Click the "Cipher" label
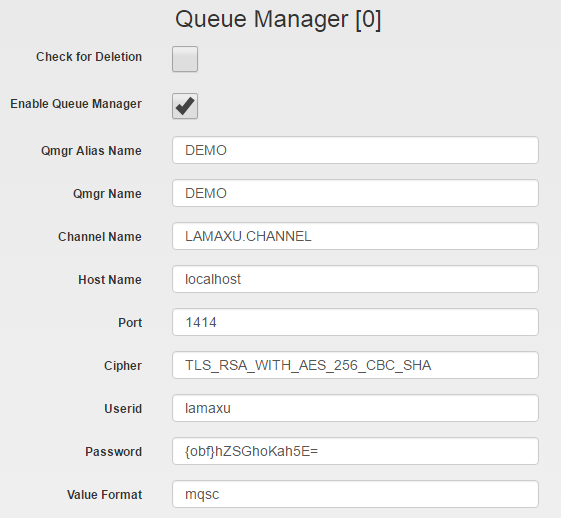The height and width of the screenshot is (518, 561). [x=123, y=366]
